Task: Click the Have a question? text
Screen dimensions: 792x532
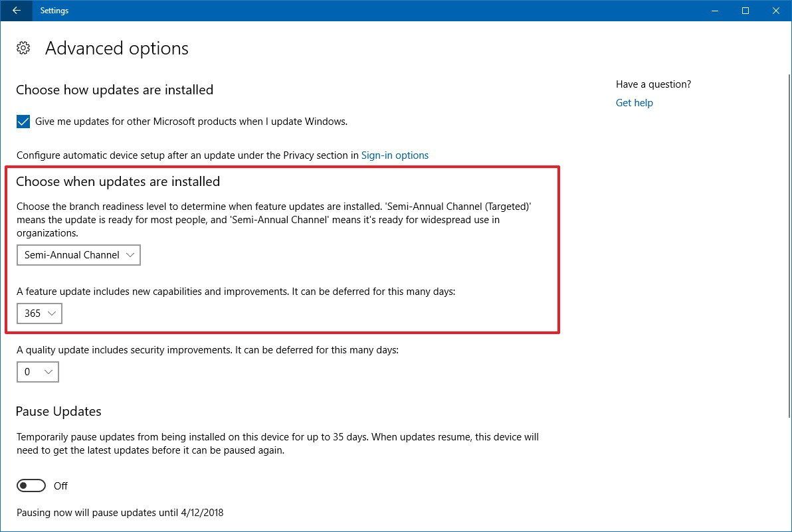Action: pos(653,84)
